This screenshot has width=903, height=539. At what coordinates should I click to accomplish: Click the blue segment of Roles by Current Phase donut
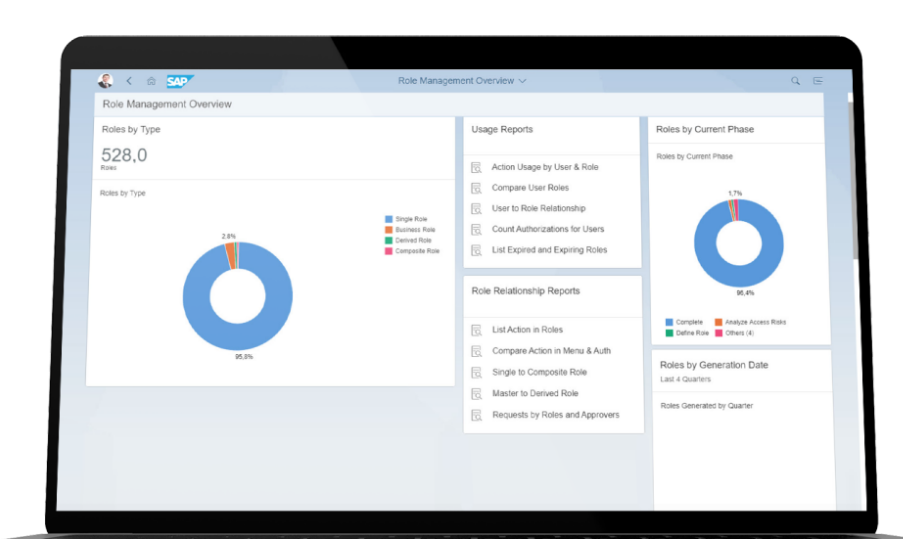[x=739, y=276]
